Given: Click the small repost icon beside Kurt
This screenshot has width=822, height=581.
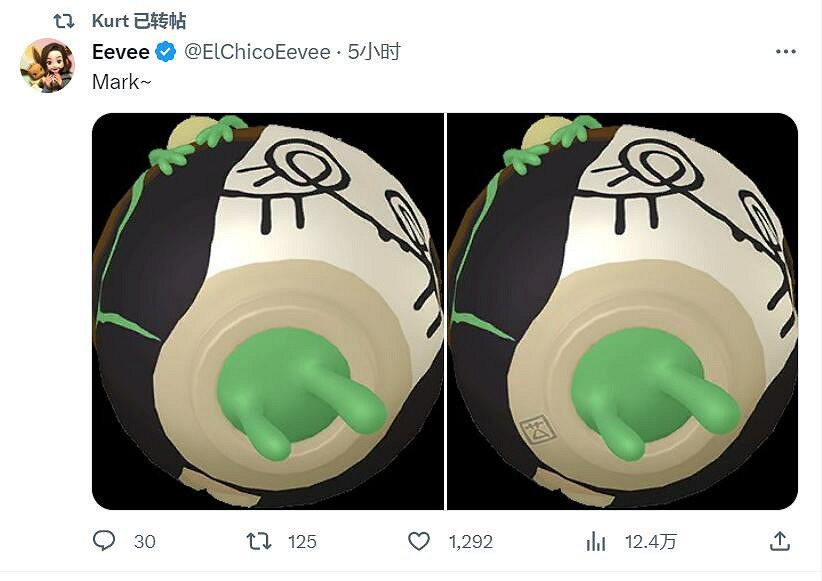Looking at the screenshot, I should [62, 21].
